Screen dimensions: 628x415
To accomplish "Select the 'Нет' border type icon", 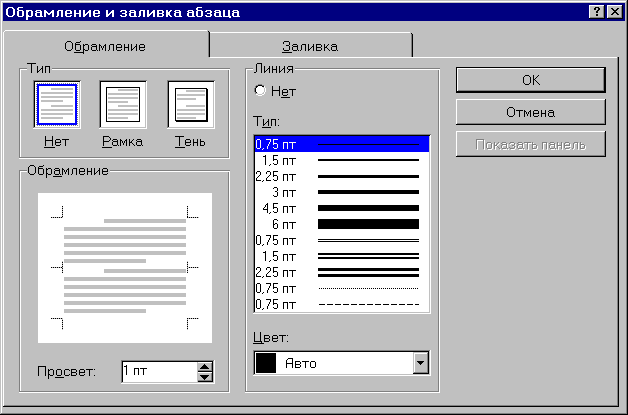I will 57,105.
